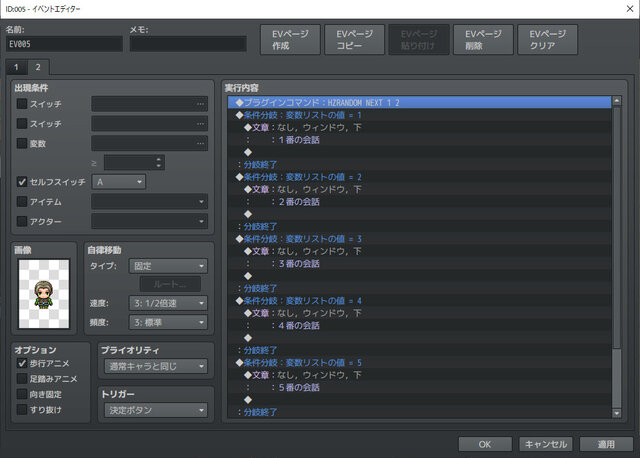The image size is (640, 458).
Task: Select the ：５番の会話 text line
Action: 419,387
